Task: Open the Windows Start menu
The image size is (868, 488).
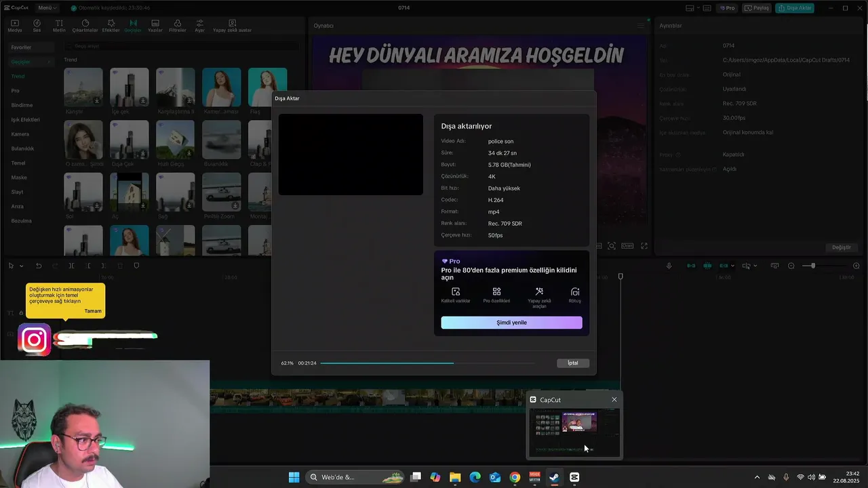Action: click(x=294, y=477)
